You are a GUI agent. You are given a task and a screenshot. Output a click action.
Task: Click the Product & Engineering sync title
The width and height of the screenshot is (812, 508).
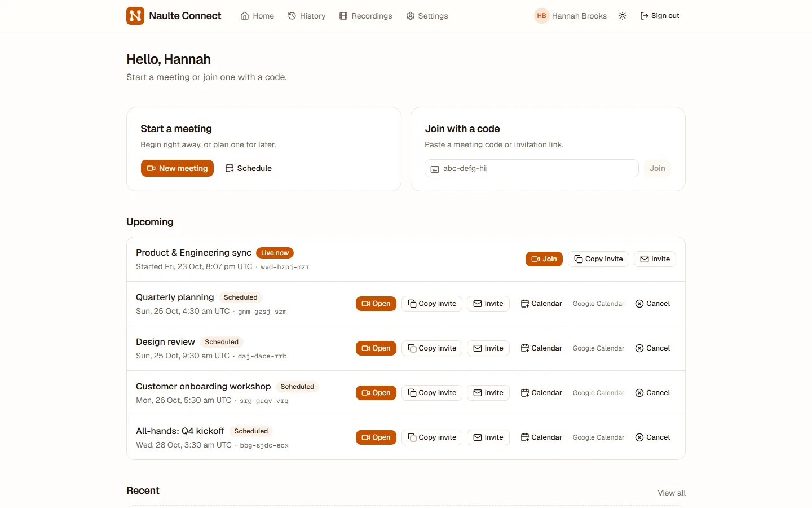[193, 253]
